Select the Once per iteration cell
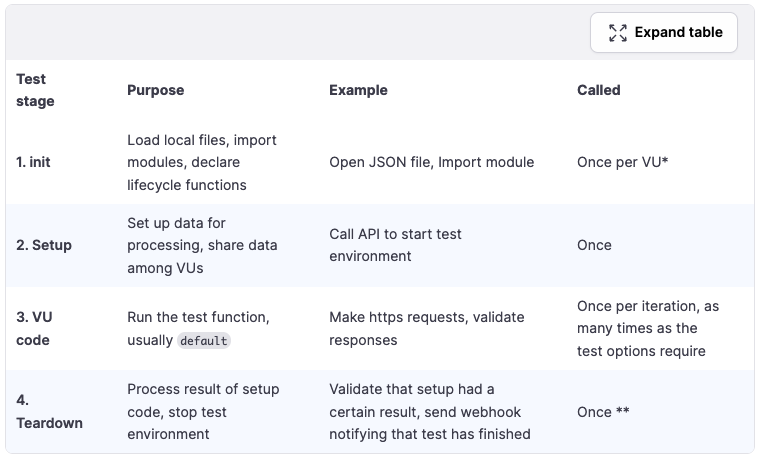The image size is (760, 459). 647,328
